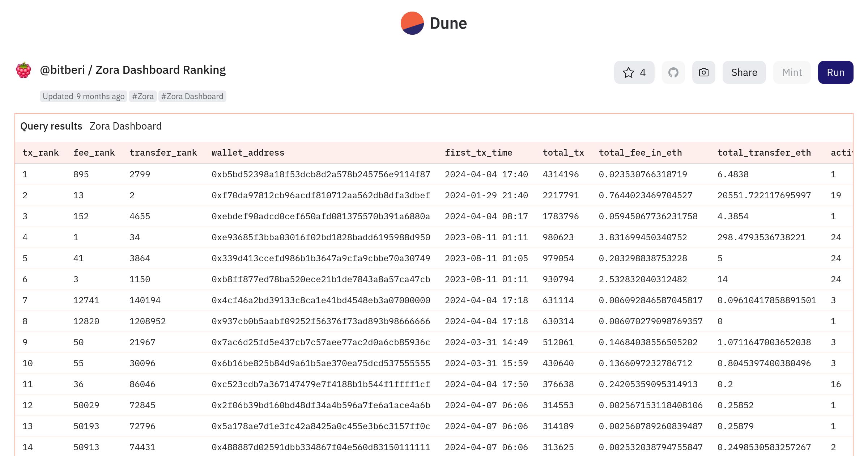Viewport: 868px width, 456px height.
Task: Click the Query results heading
Action: (x=51, y=126)
